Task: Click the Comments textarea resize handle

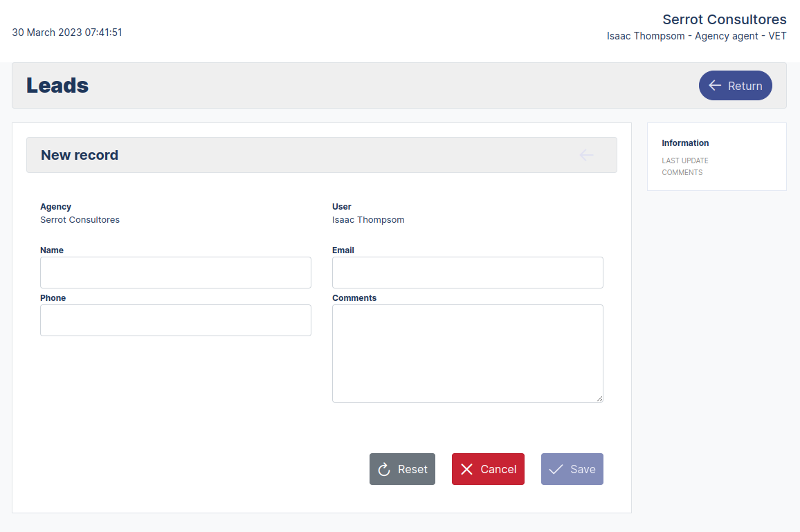Action: coord(599,398)
